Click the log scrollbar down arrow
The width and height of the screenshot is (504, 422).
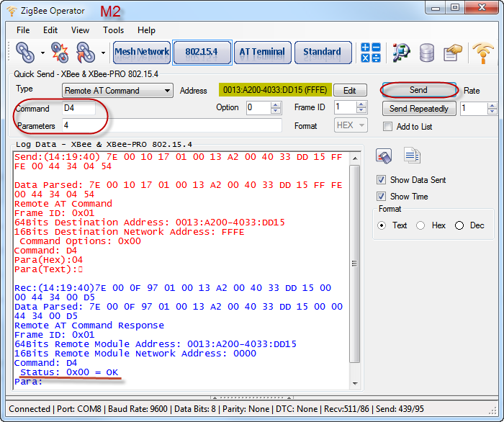click(x=355, y=383)
